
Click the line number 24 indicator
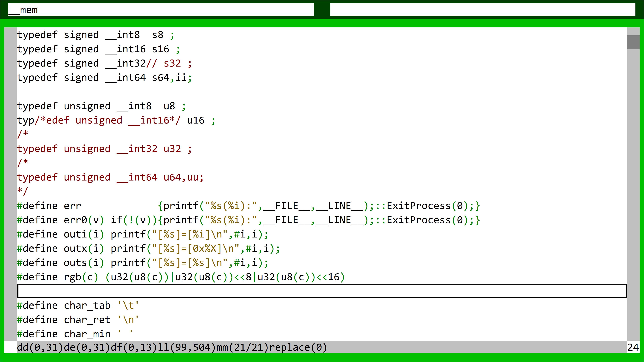[x=633, y=348]
